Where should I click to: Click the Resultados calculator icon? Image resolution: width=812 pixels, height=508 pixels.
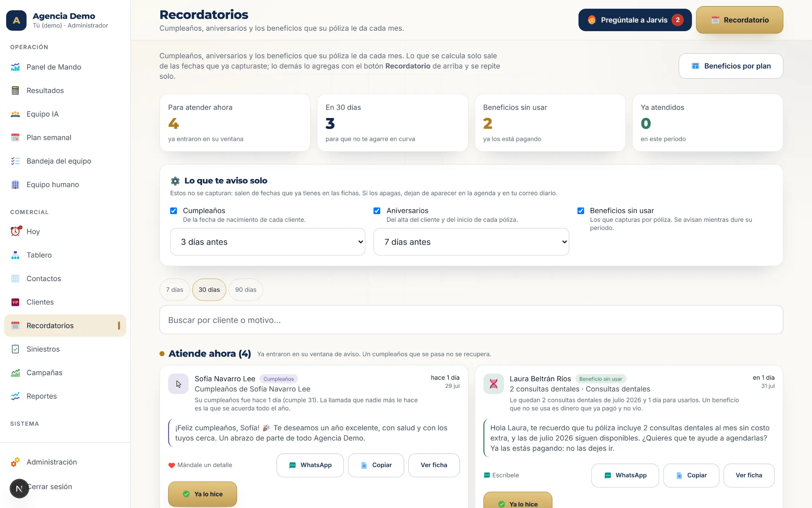click(15, 90)
